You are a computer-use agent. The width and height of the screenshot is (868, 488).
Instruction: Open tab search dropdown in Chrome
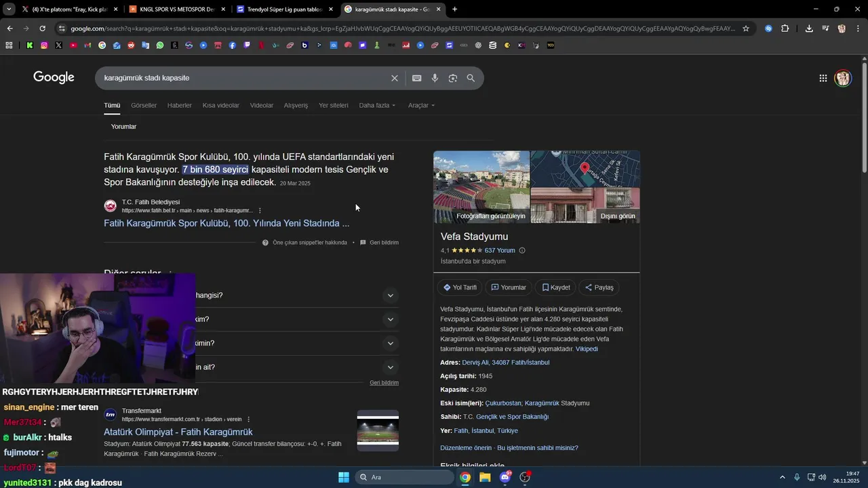pos(9,9)
